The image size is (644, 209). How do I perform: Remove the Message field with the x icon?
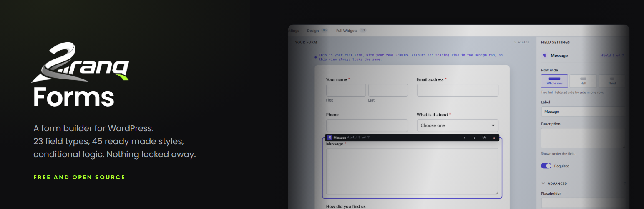click(494, 138)
